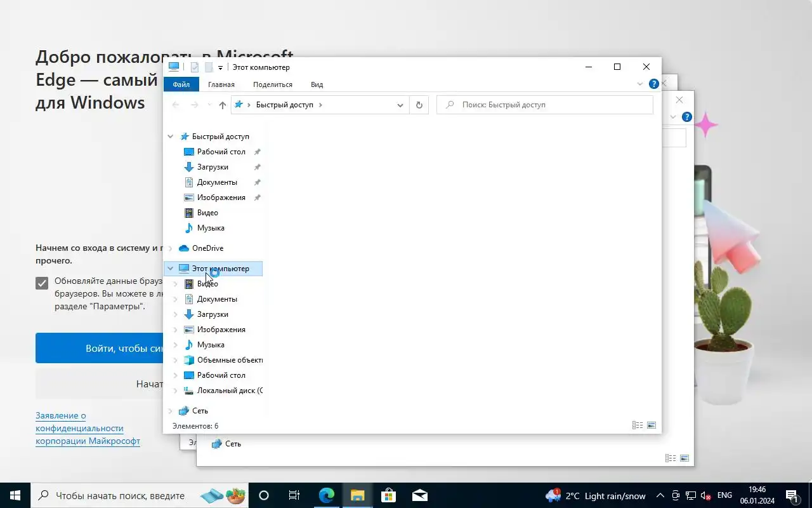Open the Поделиться ribbon tab
Screen dimensions: 812x508
273,84
